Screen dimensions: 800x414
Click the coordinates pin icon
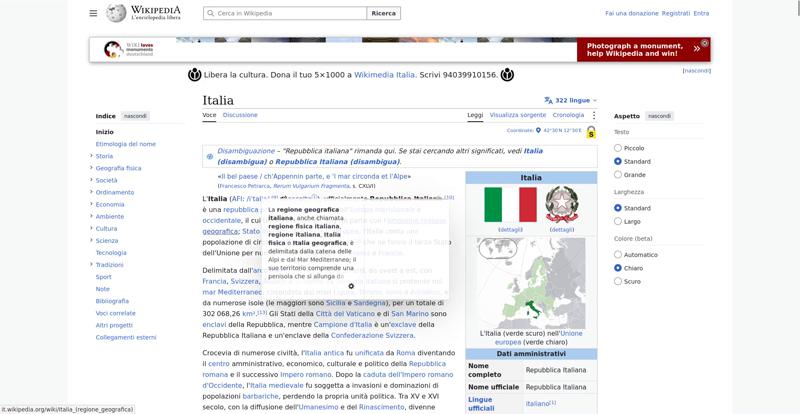538,130
